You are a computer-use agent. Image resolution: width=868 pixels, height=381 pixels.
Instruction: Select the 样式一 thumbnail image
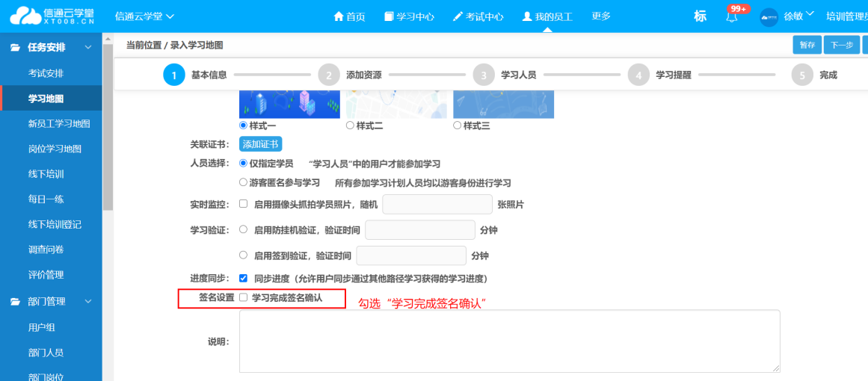pyautogui.click(x=289, y=104)
